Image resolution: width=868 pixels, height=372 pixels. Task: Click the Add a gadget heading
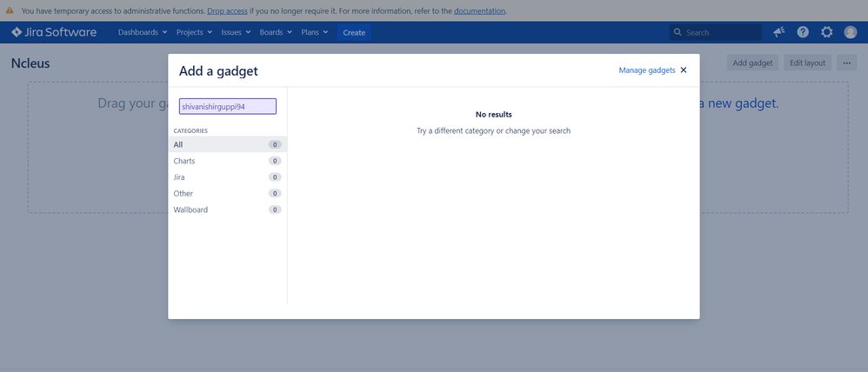pos(218,70)
